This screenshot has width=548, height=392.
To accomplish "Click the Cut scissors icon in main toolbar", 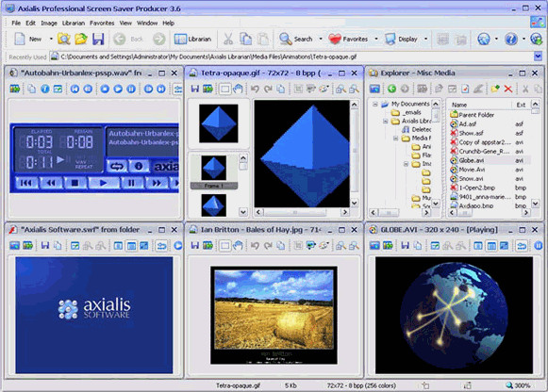I will tap(228, 39).
